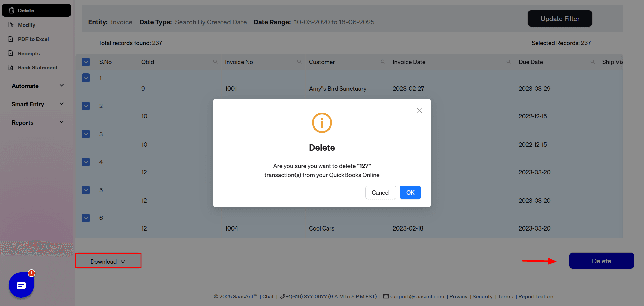This screenshot has height=306, width=644.
Task: Click the envelope icon beside support email
Action: [386, 296]
